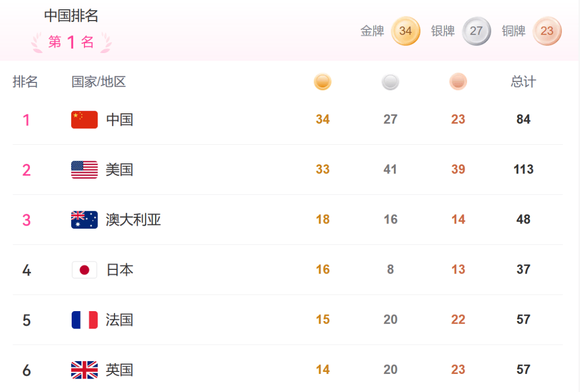Click the Australia flag icon

84,219
